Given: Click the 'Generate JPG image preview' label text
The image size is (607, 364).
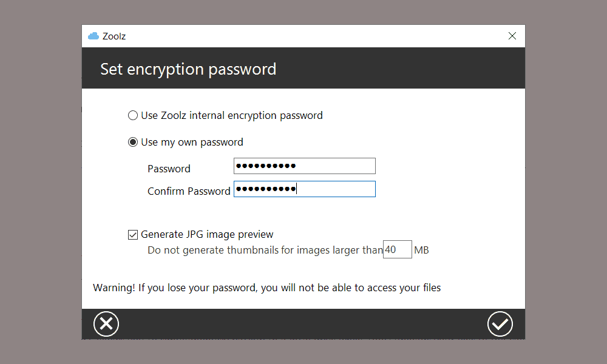Looking at the screenshot, I should [207, 234].
